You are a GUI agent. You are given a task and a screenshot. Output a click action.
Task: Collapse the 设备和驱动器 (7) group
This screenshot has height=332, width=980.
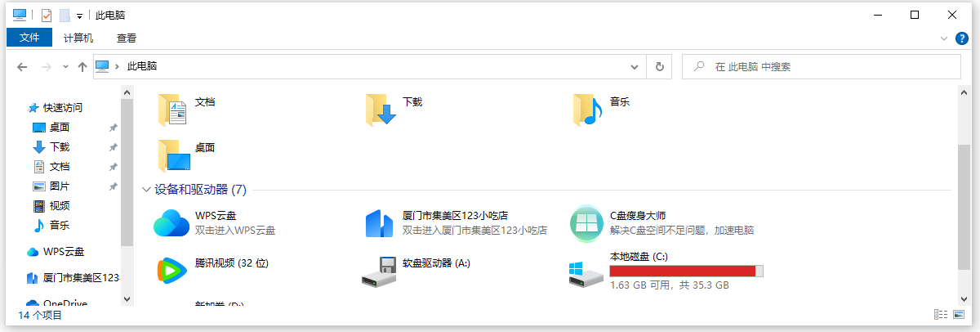(x=146, y=190)
